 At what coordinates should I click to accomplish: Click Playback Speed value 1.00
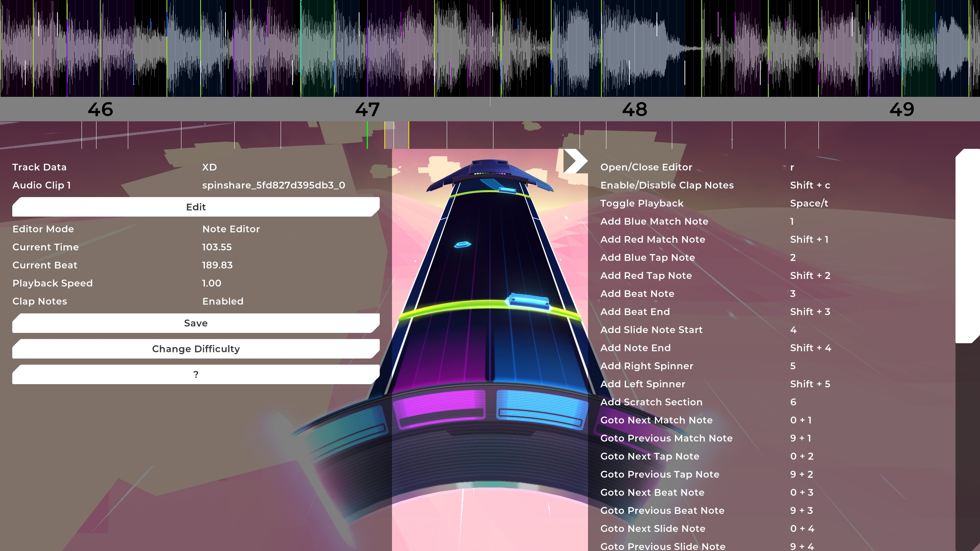[x=211, y=284]
